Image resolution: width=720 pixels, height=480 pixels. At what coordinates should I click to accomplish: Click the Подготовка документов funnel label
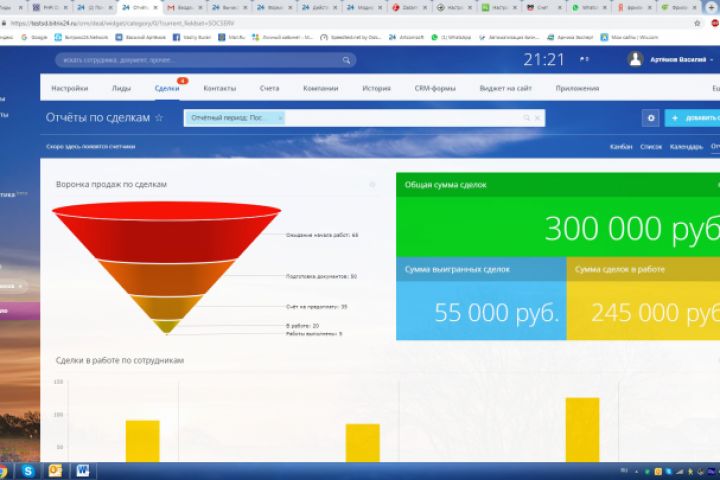[321, 277]
